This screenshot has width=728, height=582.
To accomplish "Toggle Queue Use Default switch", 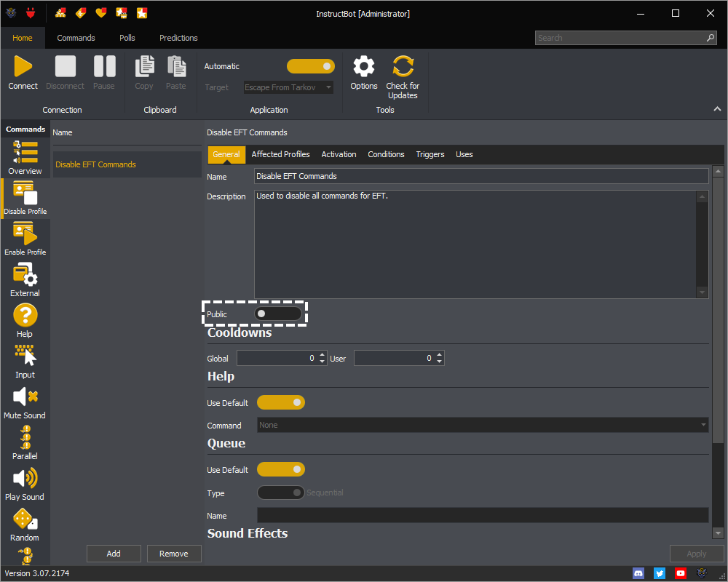I will (x=281, y=469).
